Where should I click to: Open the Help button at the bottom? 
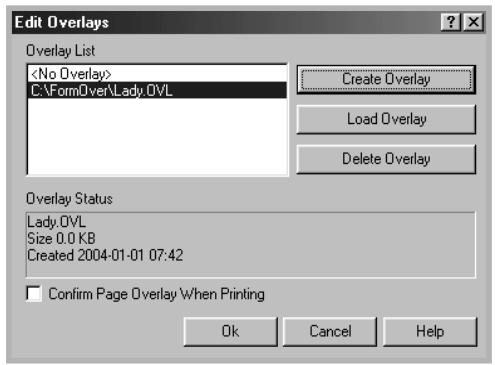(430, 332)
